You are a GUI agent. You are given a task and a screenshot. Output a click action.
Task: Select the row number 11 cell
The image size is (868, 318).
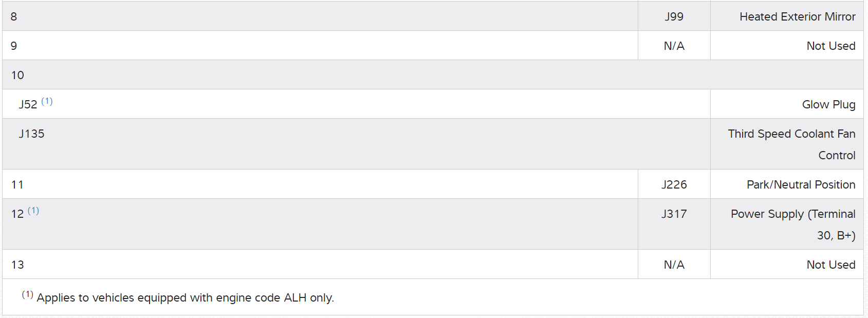point(17,185)
